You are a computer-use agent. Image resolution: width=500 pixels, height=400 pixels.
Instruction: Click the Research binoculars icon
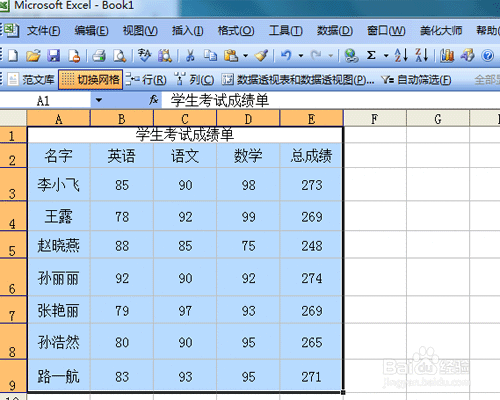(x=165, y=55)
